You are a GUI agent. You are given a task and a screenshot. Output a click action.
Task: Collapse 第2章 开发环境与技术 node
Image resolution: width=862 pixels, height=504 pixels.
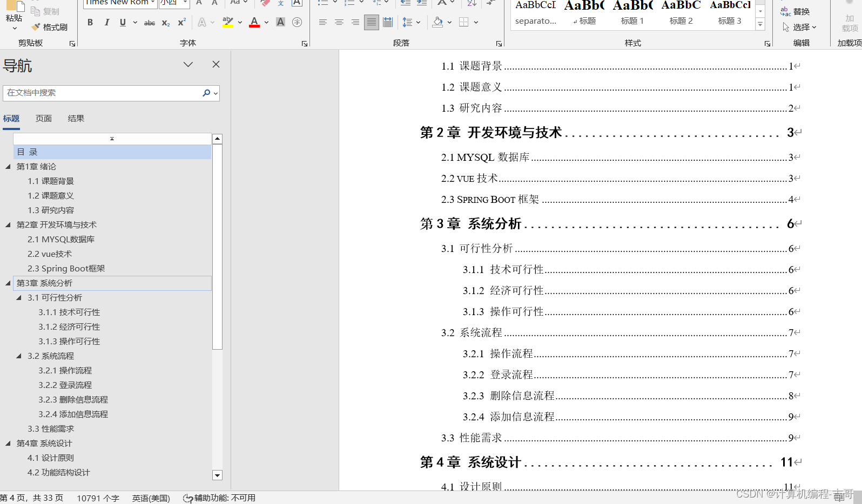[8, 225]
